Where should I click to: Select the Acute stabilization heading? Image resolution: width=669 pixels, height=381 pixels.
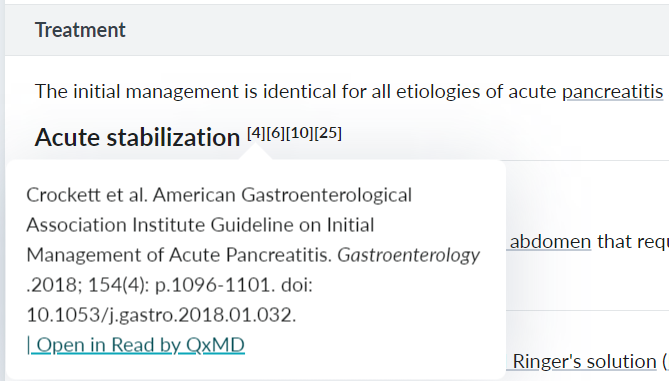[137, 137]
